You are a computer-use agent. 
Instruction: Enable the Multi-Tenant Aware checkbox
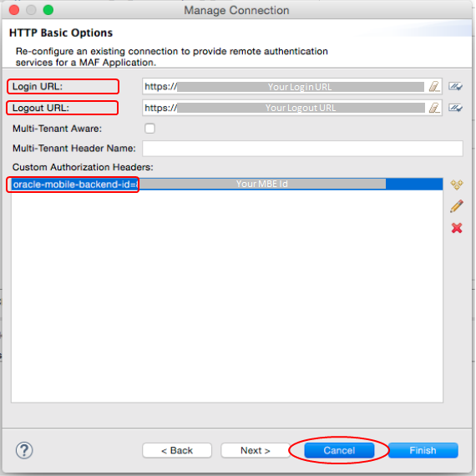point(149,129)
